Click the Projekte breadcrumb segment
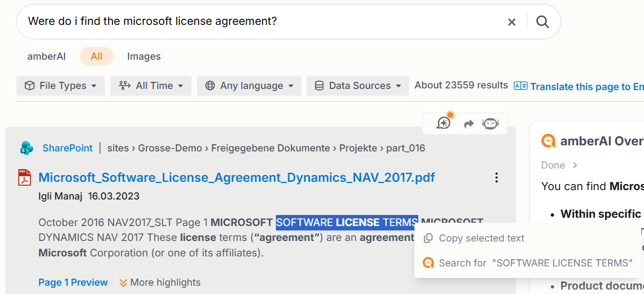Screen dimensions: 644x294 [x=358, y=148]
